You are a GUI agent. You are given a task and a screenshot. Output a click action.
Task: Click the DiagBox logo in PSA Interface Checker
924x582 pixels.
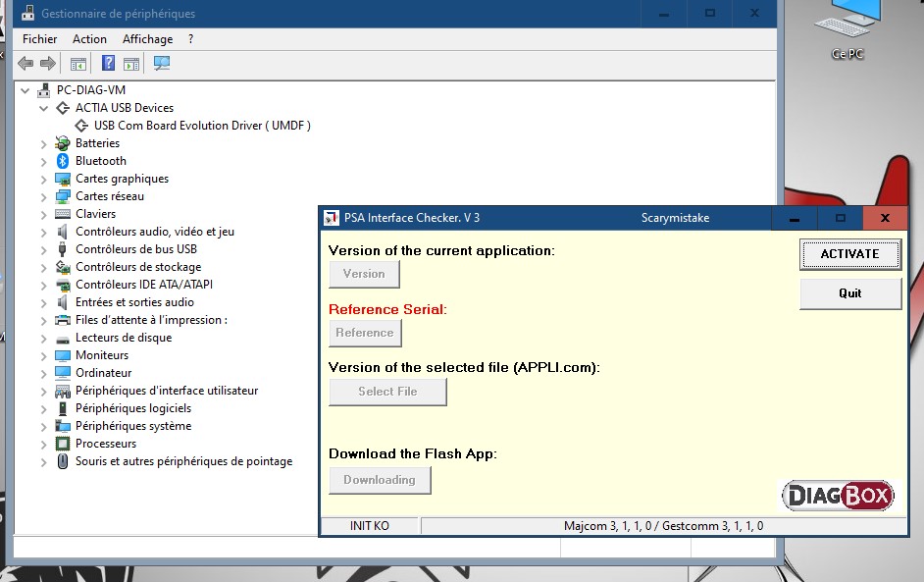tap(838, 496)
